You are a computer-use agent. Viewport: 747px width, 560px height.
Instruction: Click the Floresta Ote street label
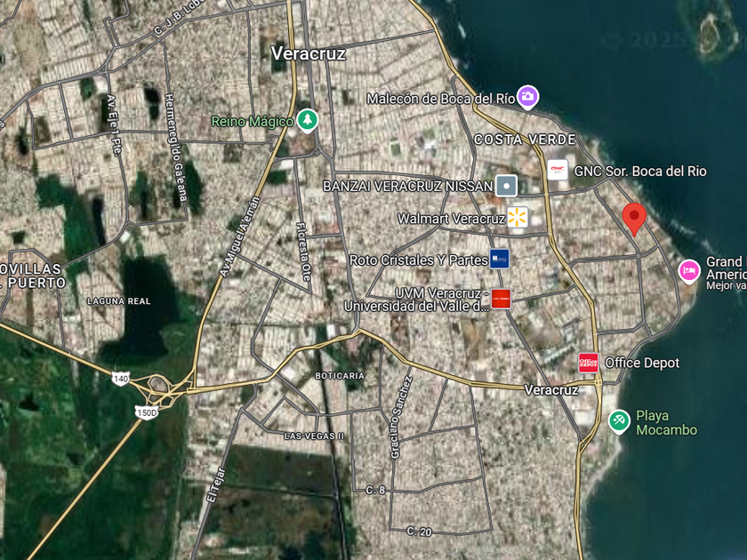click(x=303, y=251)
